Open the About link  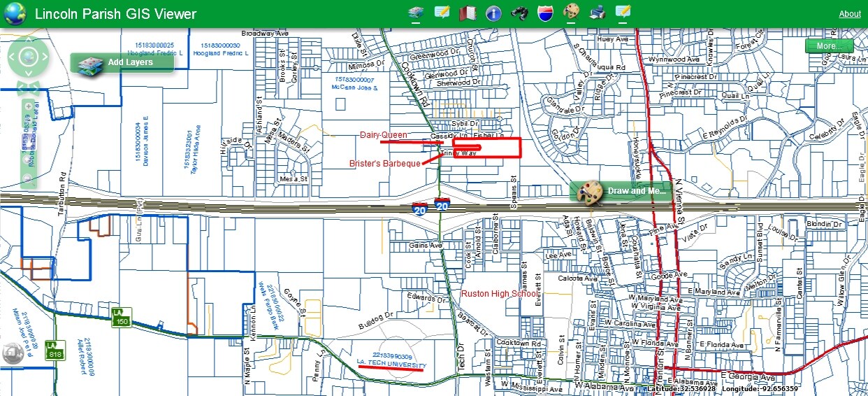[x=850, y=14]
